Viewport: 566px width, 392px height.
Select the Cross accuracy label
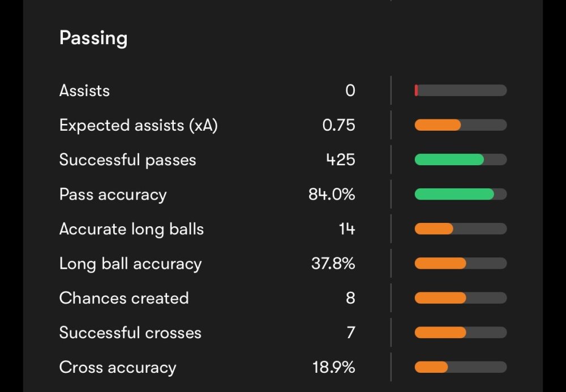118,367
